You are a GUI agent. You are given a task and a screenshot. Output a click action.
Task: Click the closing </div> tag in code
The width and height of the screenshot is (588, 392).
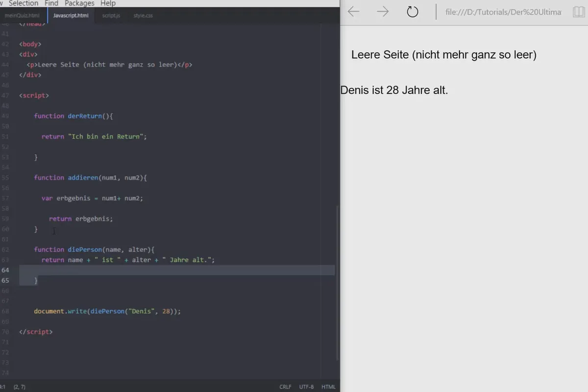pyautogui.click(x=30, y=75)
